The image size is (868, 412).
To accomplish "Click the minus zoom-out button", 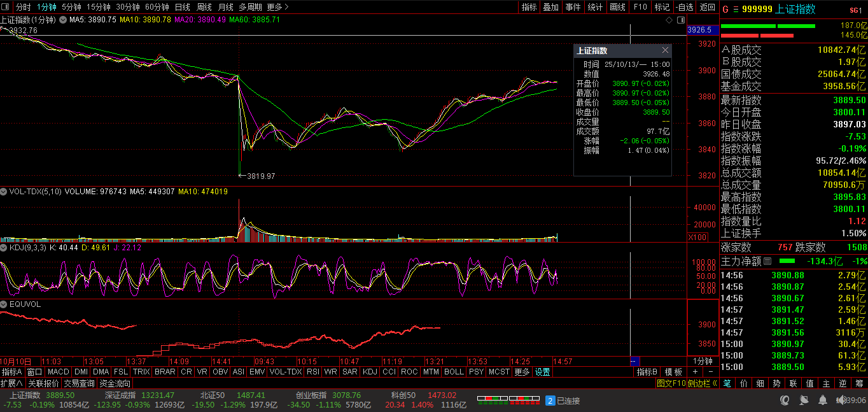I will coord(710,372).
